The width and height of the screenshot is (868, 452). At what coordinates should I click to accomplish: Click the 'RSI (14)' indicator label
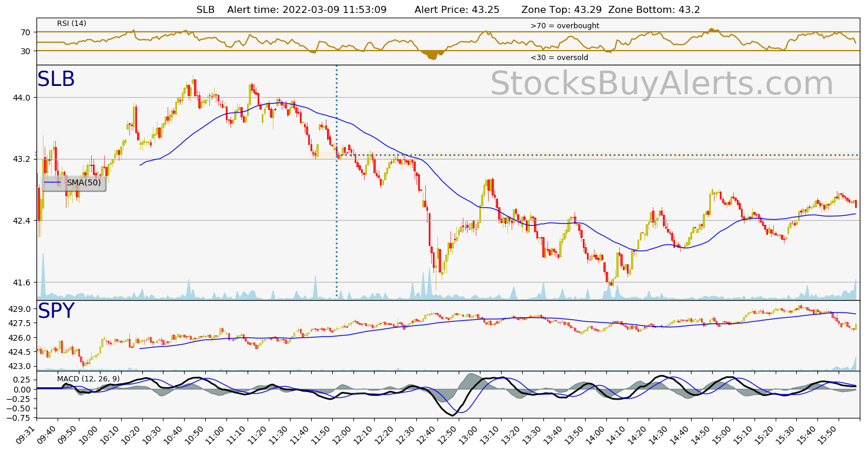72,24
